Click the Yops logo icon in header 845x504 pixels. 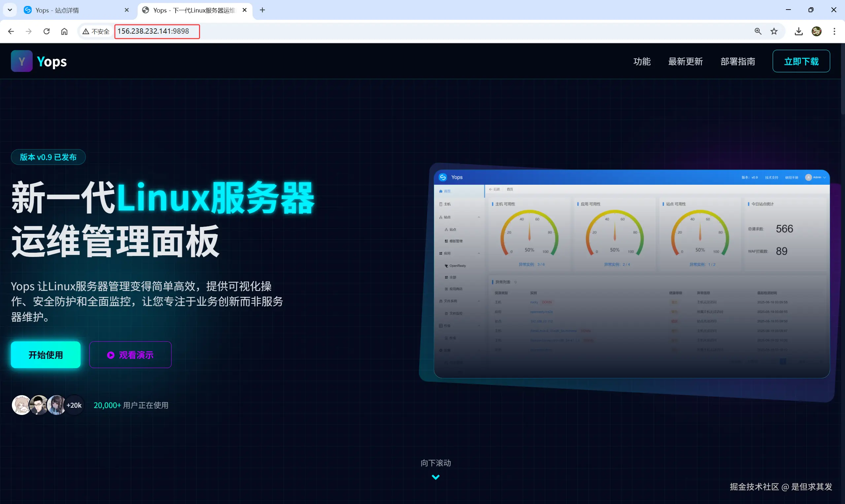click(x=21, y=61)
